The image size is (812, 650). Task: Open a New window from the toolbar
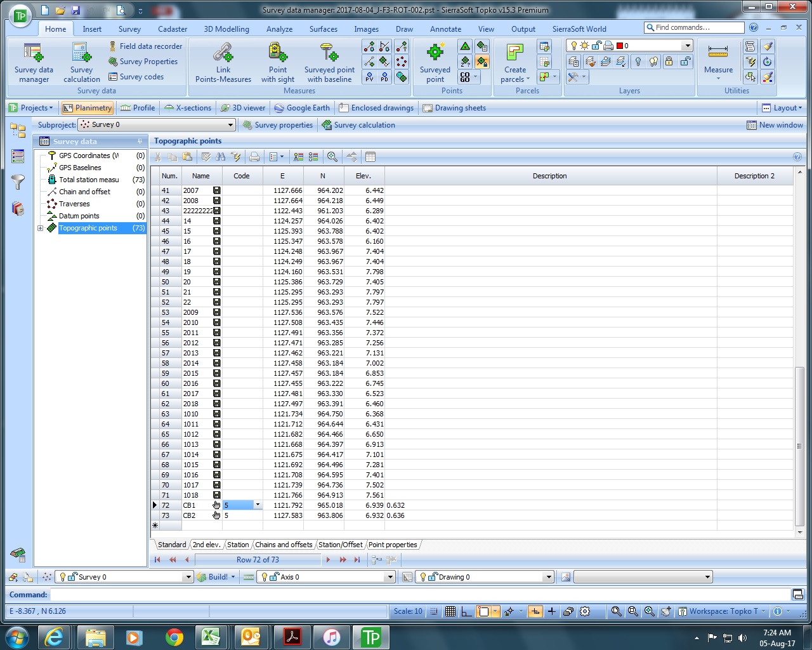[775, 125]
